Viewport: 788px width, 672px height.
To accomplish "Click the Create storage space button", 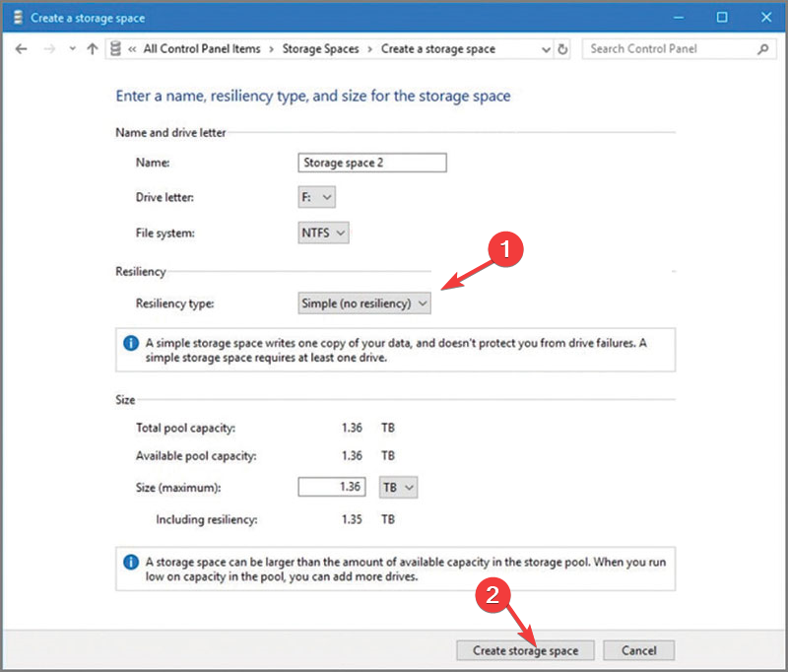I will (525, 650).
